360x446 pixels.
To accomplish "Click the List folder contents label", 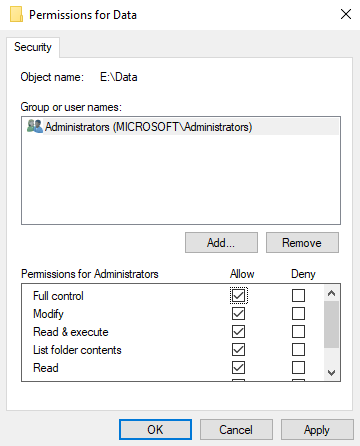I will [x=77, y=350].
